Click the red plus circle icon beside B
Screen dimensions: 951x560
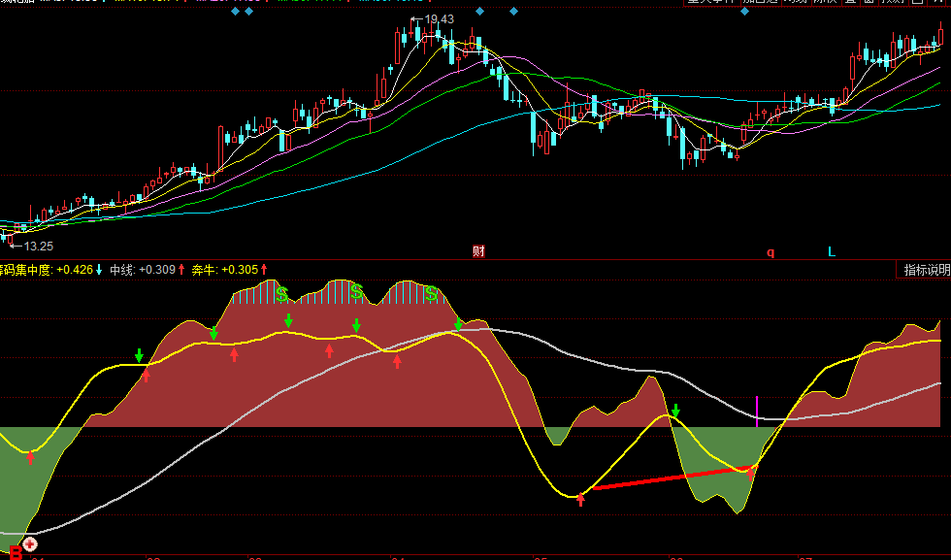pos(30,544)
